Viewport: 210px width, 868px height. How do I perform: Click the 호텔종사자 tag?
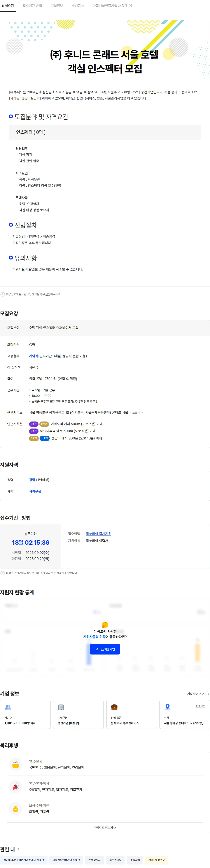click(94, 860)
